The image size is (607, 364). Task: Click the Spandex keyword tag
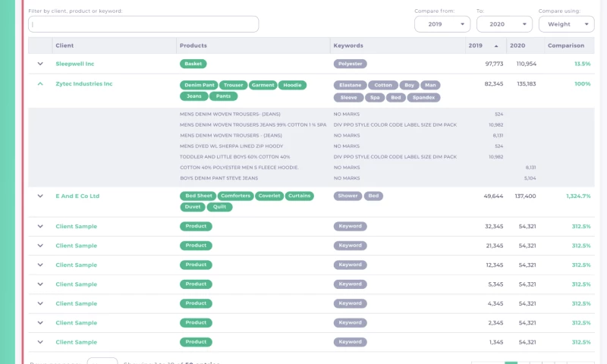pos(423,97)
